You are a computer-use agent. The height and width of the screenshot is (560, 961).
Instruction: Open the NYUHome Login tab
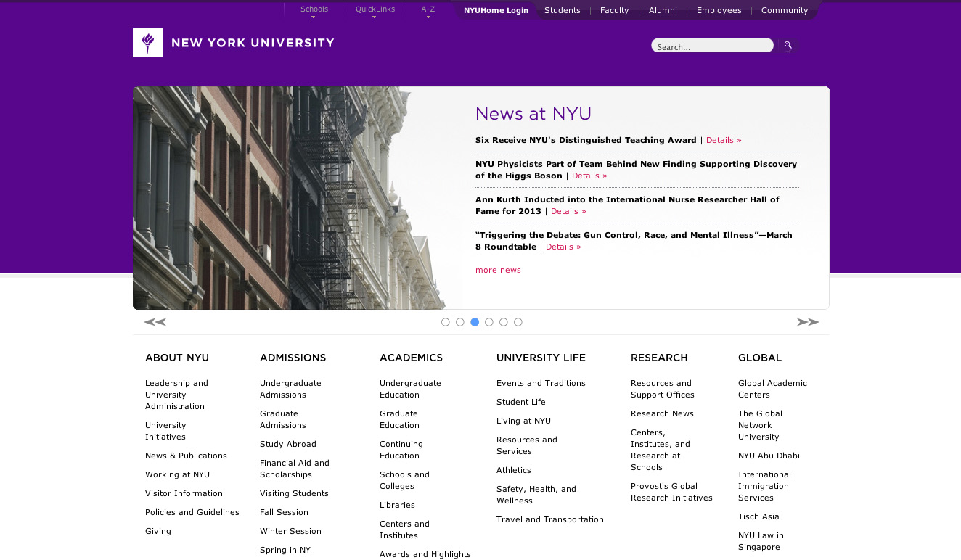click(496, 10)
